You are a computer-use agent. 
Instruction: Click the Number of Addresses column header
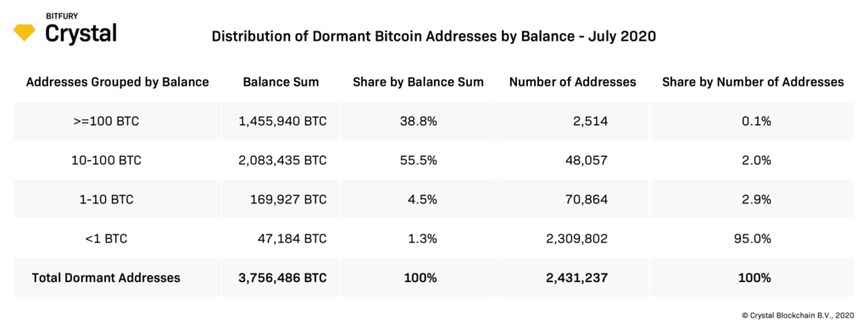[572, 82]
